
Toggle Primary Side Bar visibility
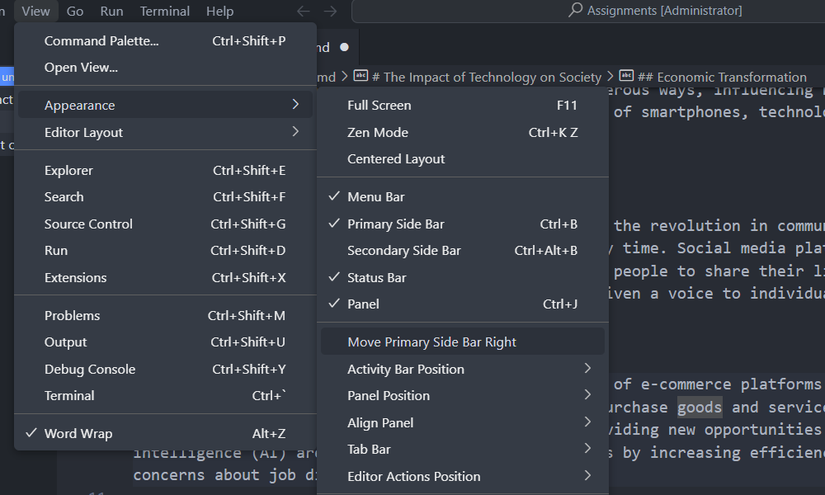[395, 224]
